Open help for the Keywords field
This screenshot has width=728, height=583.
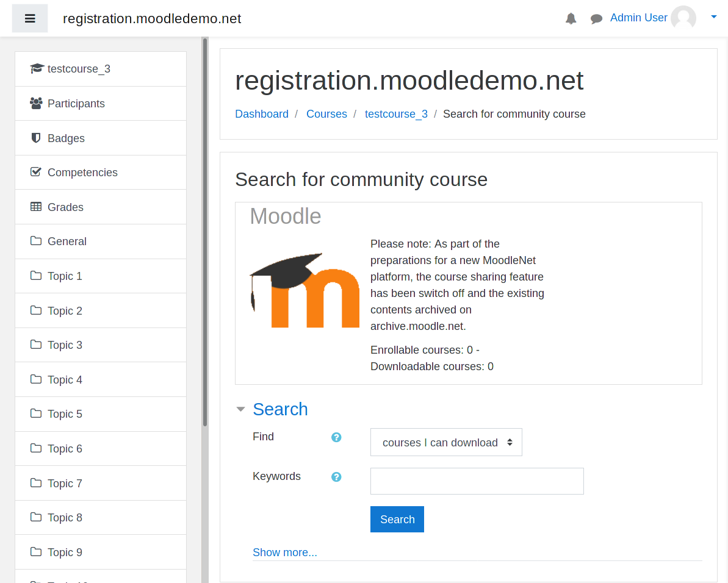coord(336,477)
